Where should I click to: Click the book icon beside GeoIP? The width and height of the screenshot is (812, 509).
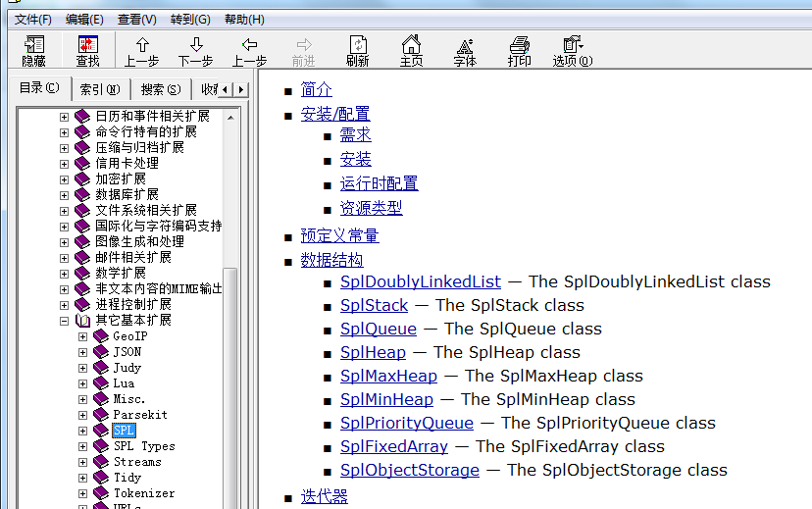click(x=101, y=336)
